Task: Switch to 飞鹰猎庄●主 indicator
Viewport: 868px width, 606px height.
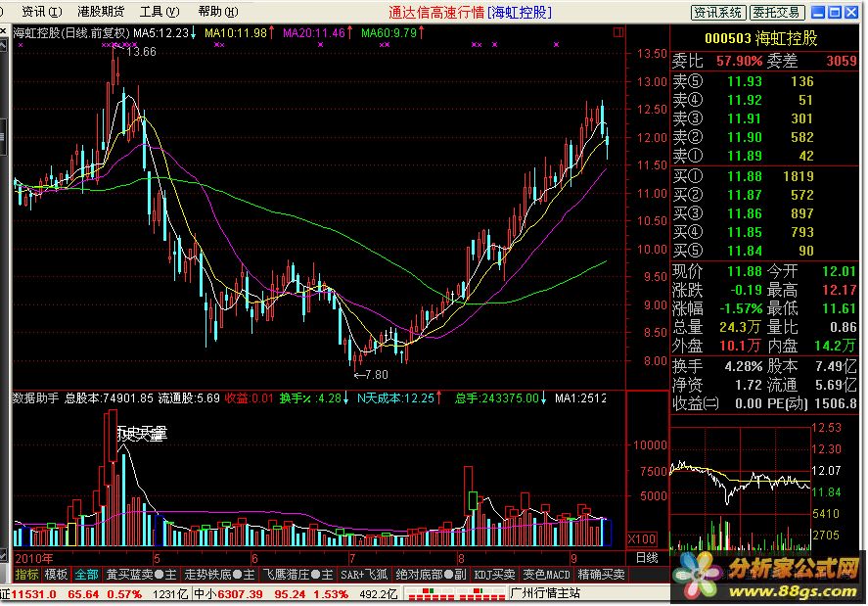Action: pyautogui.click(x=297, y=575)
